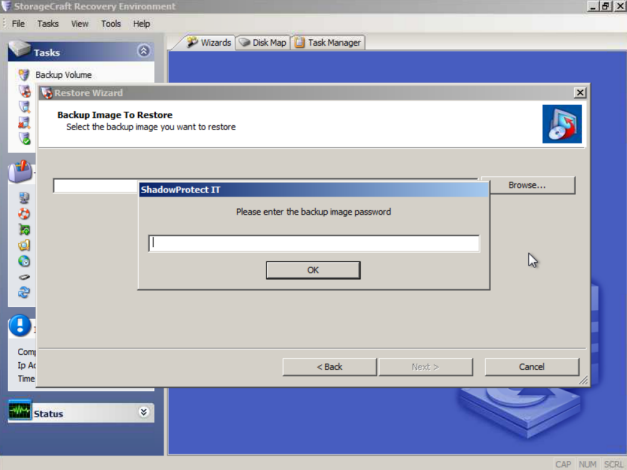Go back with the < Back button
Image resolution: width=627 pixels, height=470 pixels.
pos(329,367)
